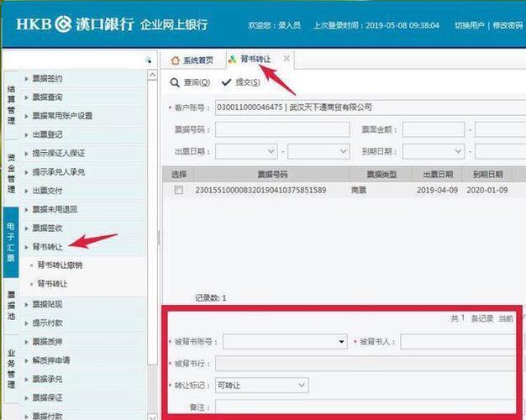
Task: Click the sidebar splitter collapse handle
Action: (159, 238)
